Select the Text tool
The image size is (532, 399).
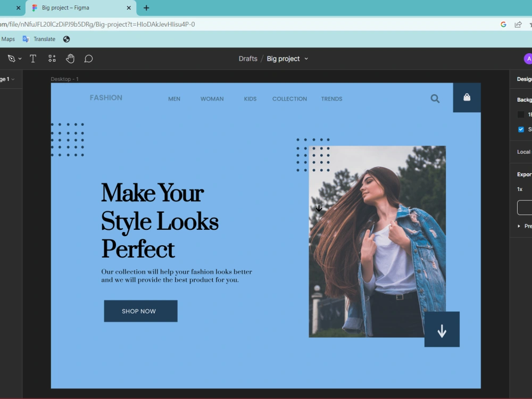(x=33, y=59)
